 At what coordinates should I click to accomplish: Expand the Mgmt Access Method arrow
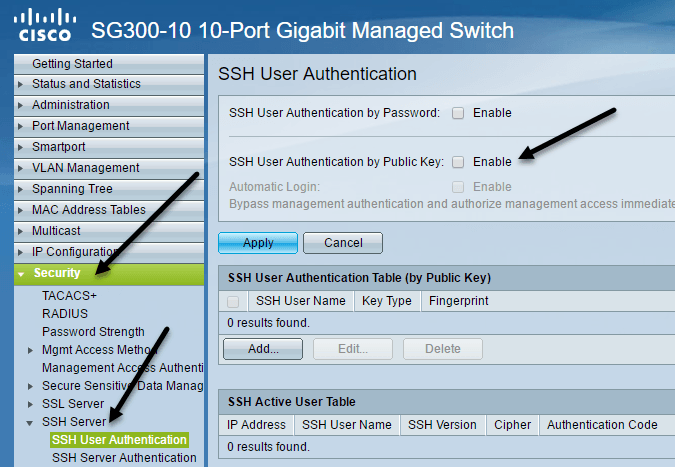[x=30, y=350]
